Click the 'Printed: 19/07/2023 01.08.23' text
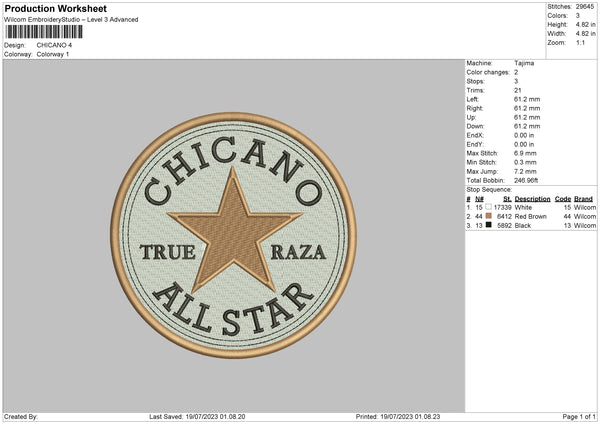Image resolution: width=600 pixels, height=424 pixels. tap(398, 416)
